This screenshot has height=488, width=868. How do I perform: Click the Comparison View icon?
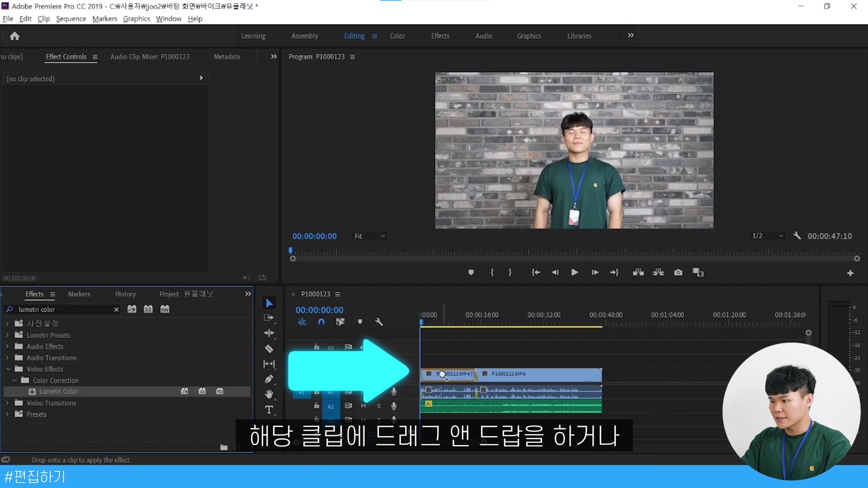point(698,272)
